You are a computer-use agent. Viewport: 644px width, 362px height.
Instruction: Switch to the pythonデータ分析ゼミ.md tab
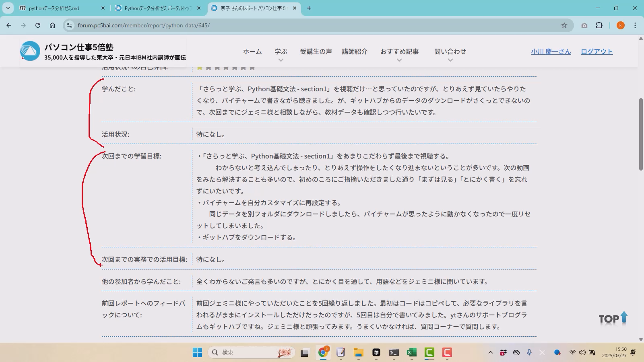54,8
